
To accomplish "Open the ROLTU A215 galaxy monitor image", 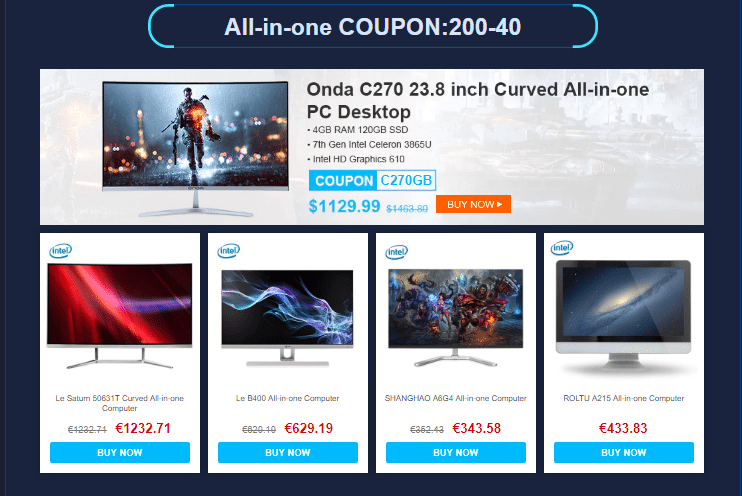I will [623, 315].
